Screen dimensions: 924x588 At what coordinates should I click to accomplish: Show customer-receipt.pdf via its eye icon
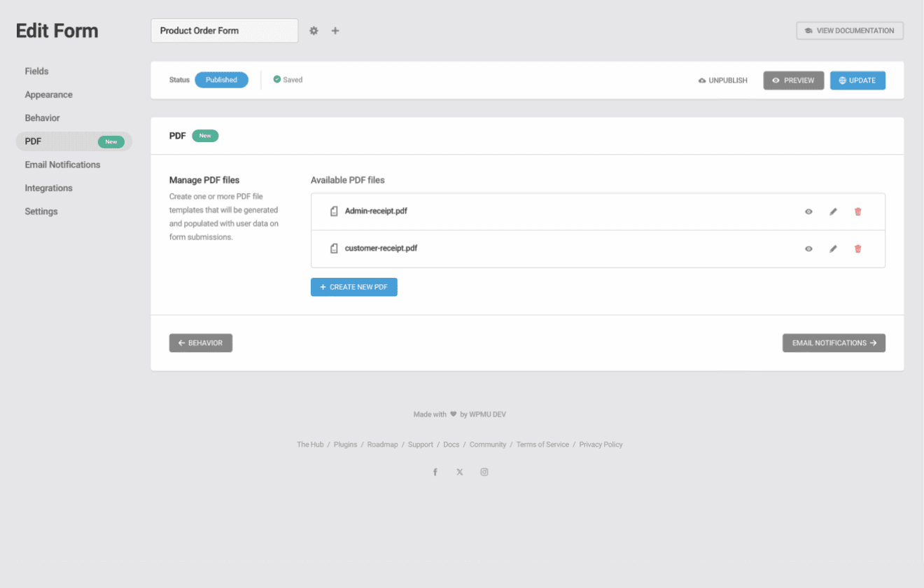pos(808,248)
